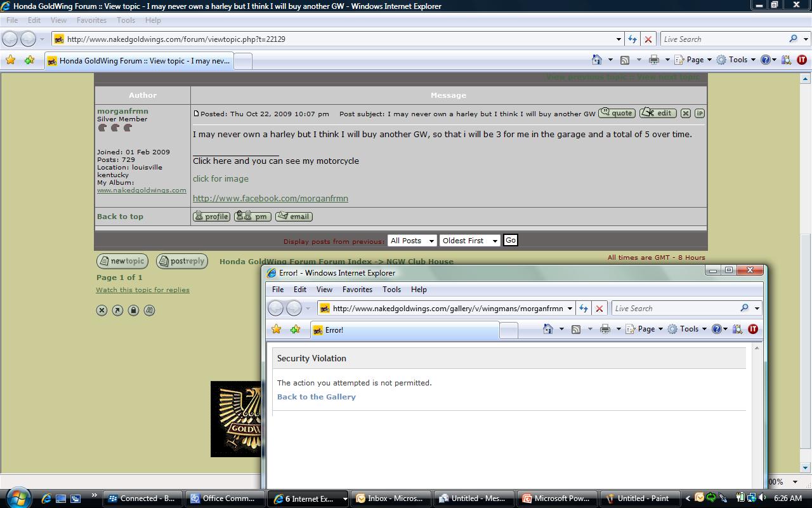Click Print icon in Error window toolbar
This screenshot has height=508, width=812.
click(605, 329)
